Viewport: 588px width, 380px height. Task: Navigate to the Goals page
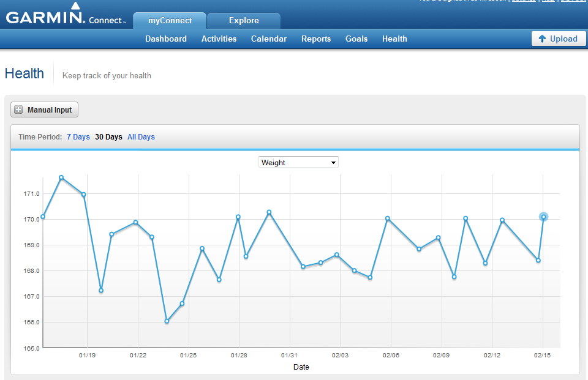pyautogui.click(x=356, y=39)
